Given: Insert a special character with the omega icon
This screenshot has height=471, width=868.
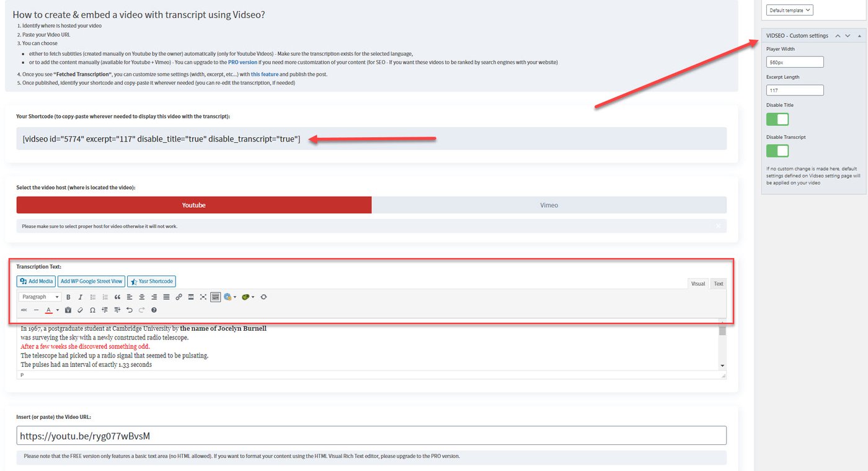Looking at the screenshot, I should [x=92, y=310].
